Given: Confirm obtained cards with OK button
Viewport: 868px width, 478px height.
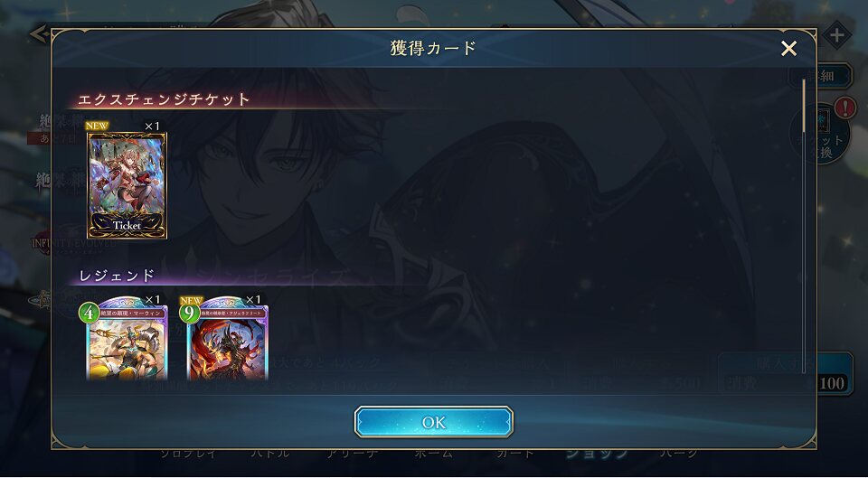Looking at the screenshot, I should coord(433,422).
